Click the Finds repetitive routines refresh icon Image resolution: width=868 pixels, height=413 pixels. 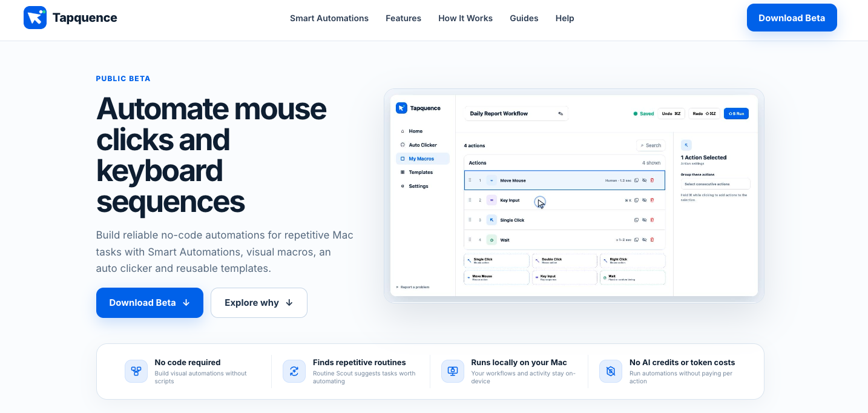point(294,371)
